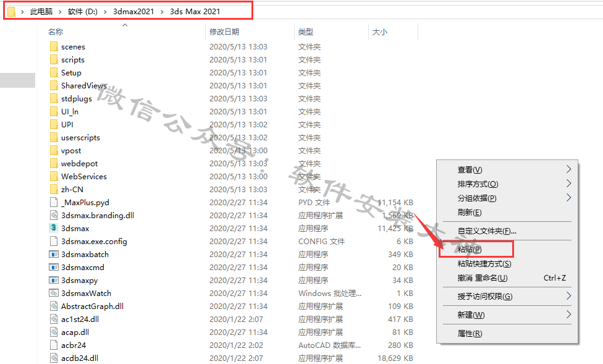Click the acdb24.dll file icon
This screenshot has width=603, height=364.
[54, 358]
